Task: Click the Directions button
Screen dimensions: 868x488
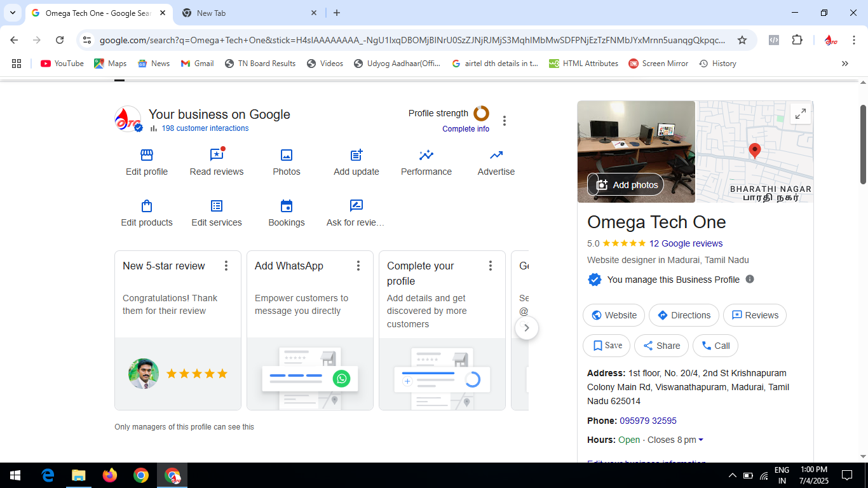Action: [x=684, y=315]
